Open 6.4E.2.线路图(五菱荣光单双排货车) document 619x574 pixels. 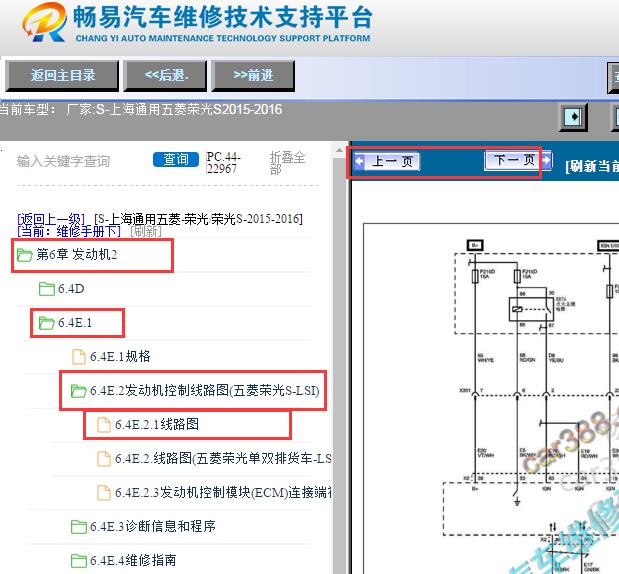(223, 458)
